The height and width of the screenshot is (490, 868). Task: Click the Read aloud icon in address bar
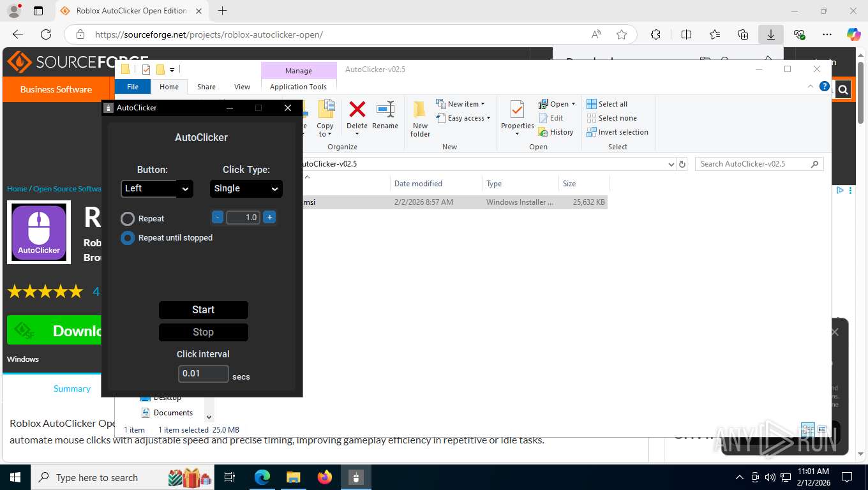pos(596,34)
